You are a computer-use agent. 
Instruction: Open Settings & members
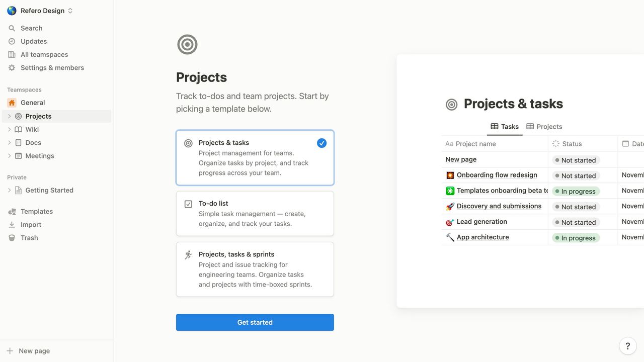(x=52, y=67)
